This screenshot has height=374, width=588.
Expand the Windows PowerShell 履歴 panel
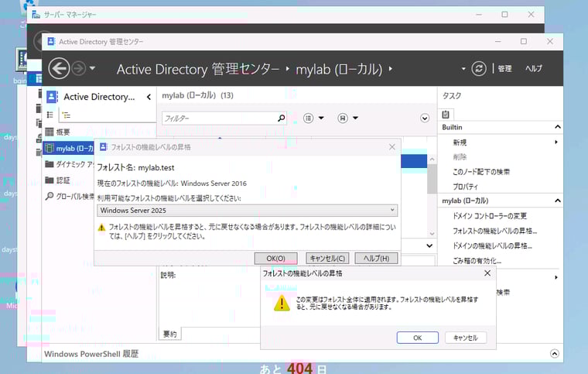[x=554, y=353]
